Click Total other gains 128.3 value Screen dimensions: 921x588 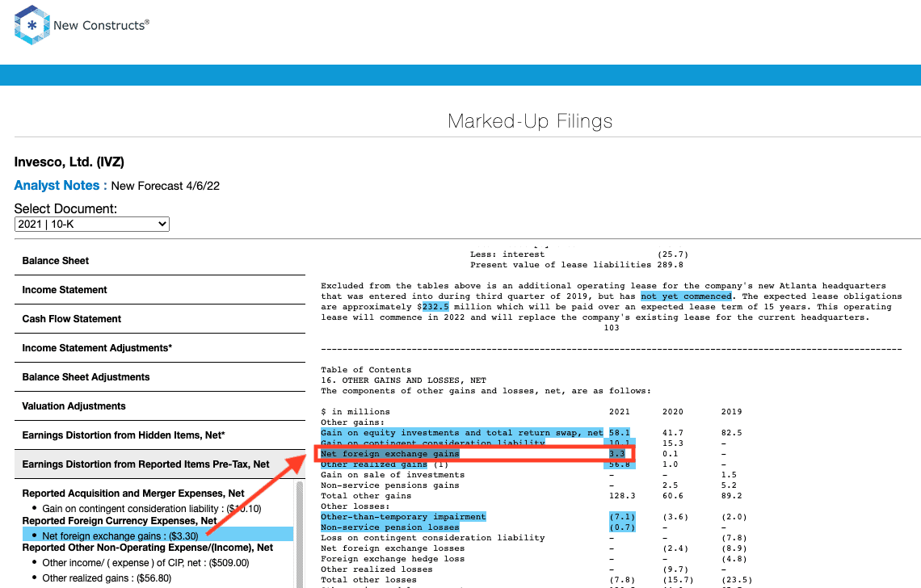(622, 496)
